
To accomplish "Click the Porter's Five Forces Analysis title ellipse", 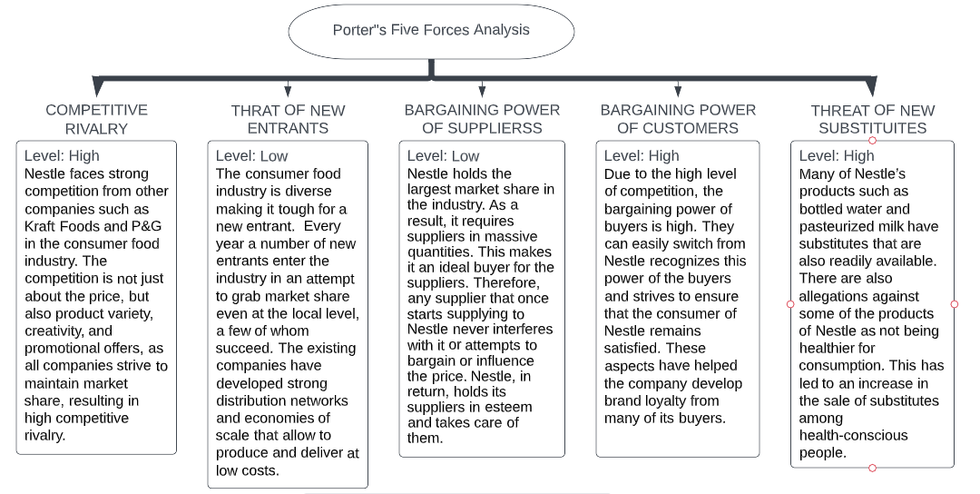I will click(x=431, y=30).
